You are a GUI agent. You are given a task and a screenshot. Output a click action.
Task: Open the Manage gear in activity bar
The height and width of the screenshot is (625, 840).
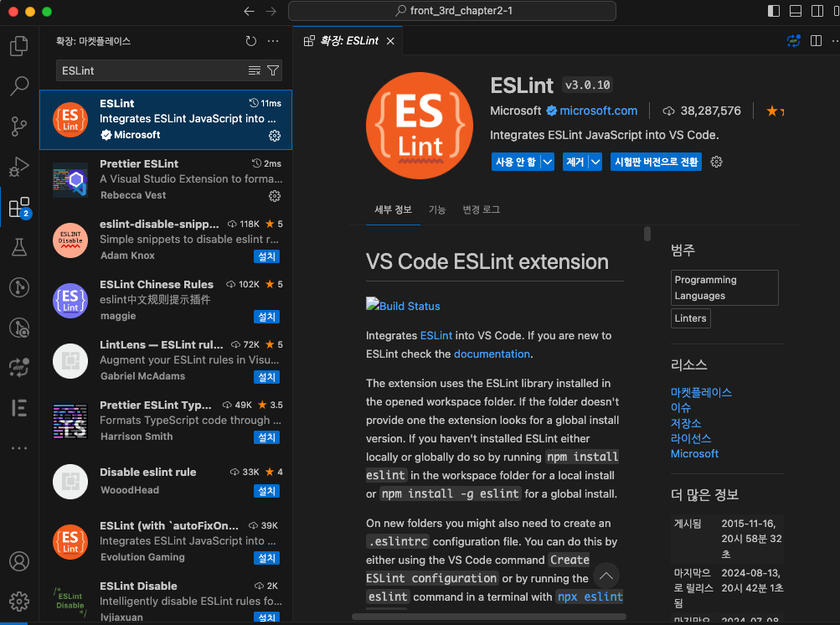tap(19, 602)
